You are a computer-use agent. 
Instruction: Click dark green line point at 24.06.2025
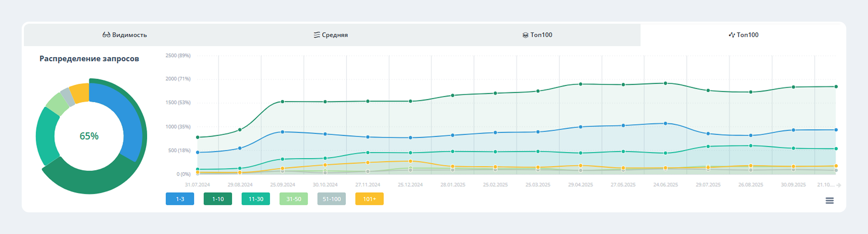665,83
